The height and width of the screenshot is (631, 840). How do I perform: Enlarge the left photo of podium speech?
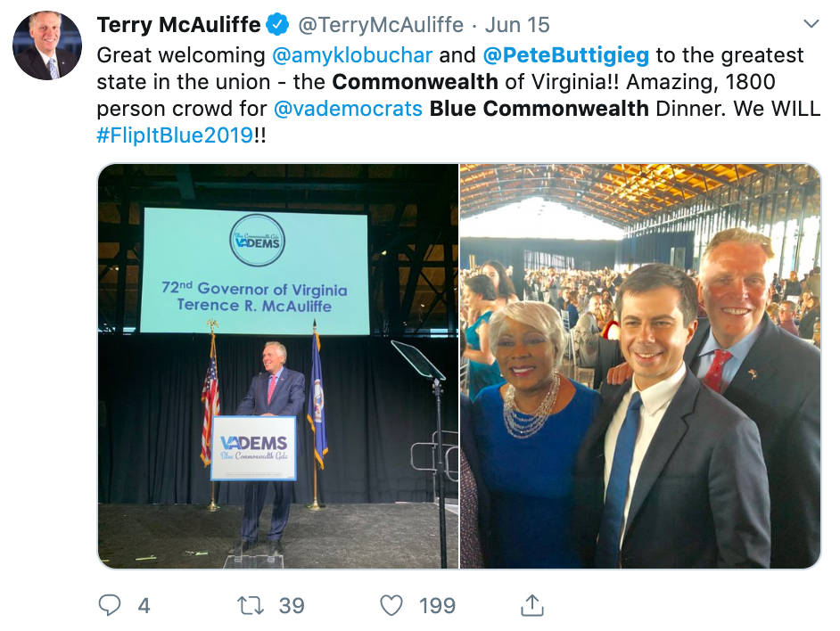pyautogui.click(x=277, y=365)
